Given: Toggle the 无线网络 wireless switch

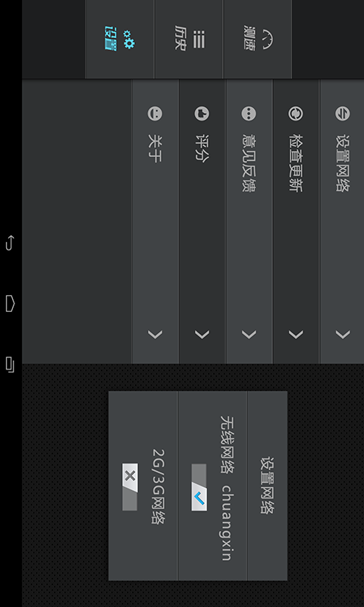Looking at the screenshot, I should [x=199, y=487].
